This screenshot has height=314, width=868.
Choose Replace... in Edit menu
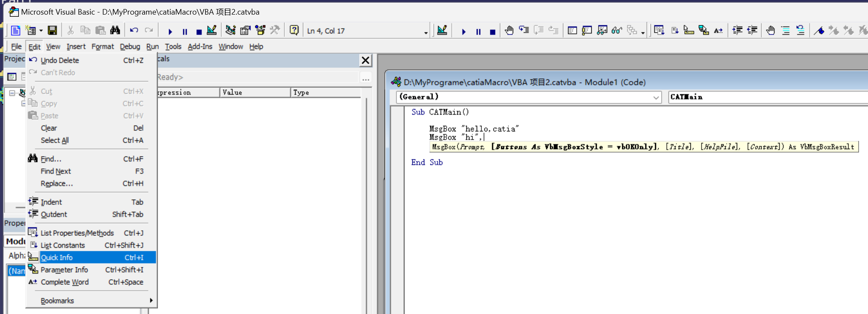click(91, 183)
